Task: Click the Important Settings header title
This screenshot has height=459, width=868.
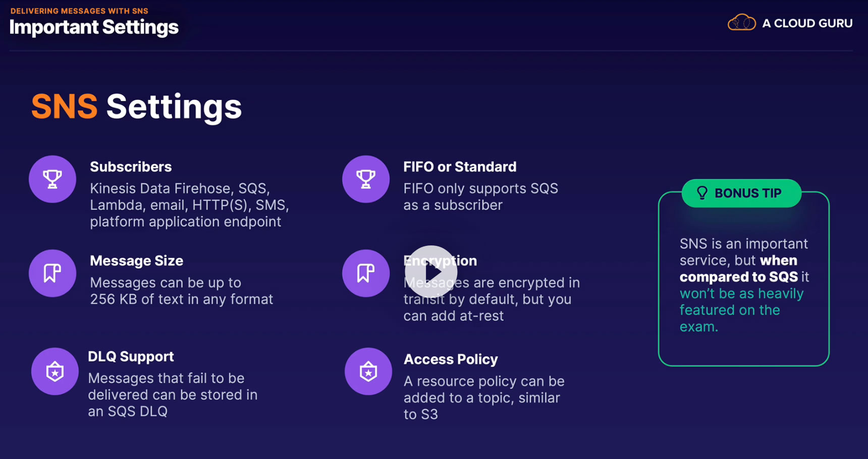Action: click(x=94, y=27)
